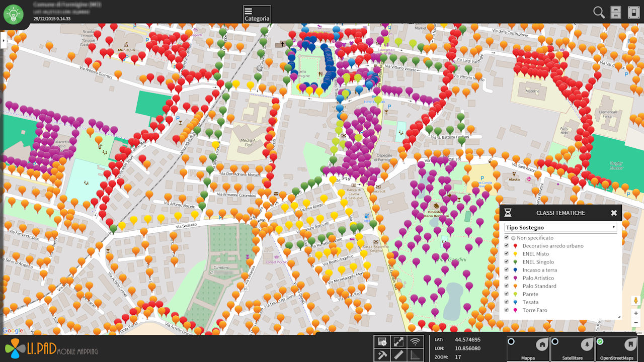The height and width of the screenshot is (362, 644).
Task: Click the hourglass icon in Classi Tematiche
Action: pos(508,213)
